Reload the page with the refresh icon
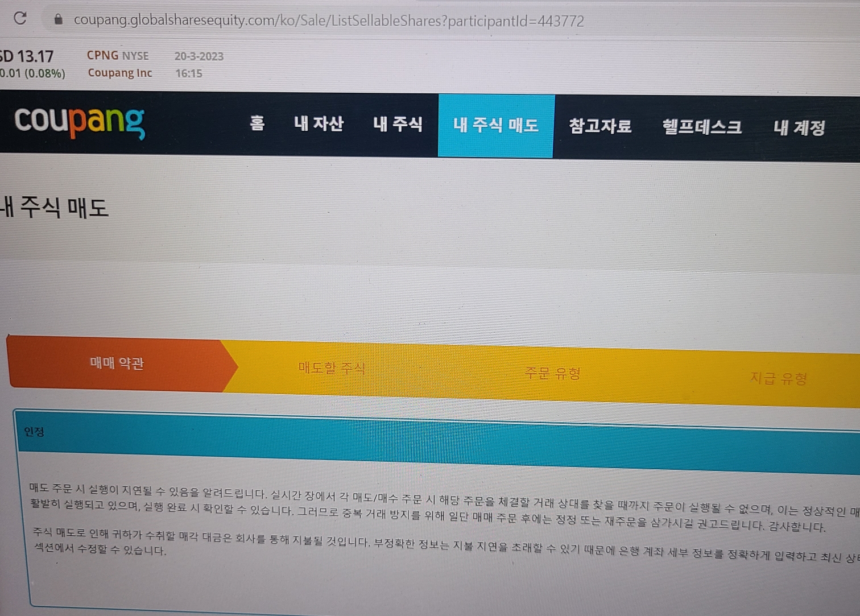This screenshot has height=616, width=860. coord(20,18)
